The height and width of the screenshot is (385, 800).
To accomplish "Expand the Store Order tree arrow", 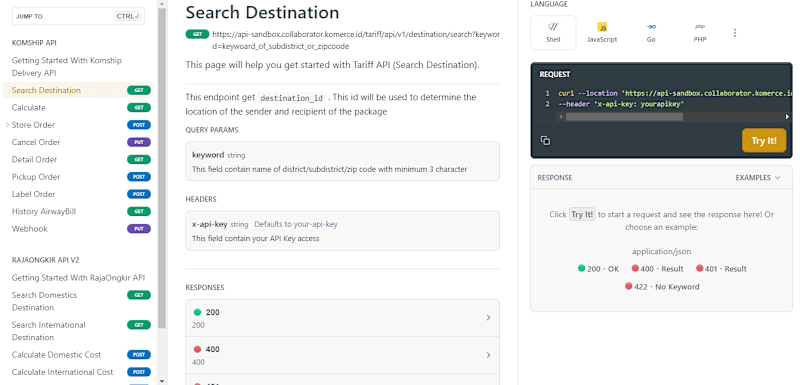I will 7,125.
